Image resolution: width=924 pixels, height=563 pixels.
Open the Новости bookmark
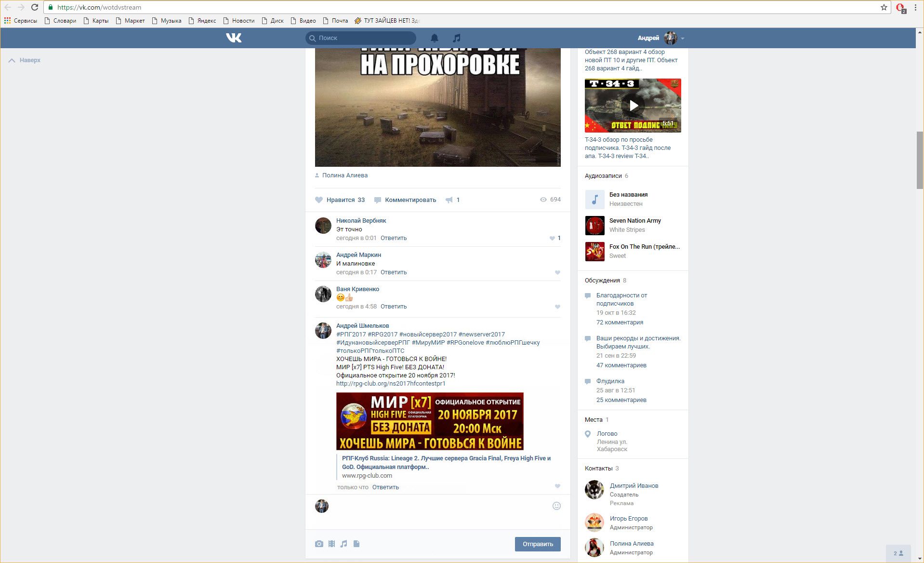(238, 21)
